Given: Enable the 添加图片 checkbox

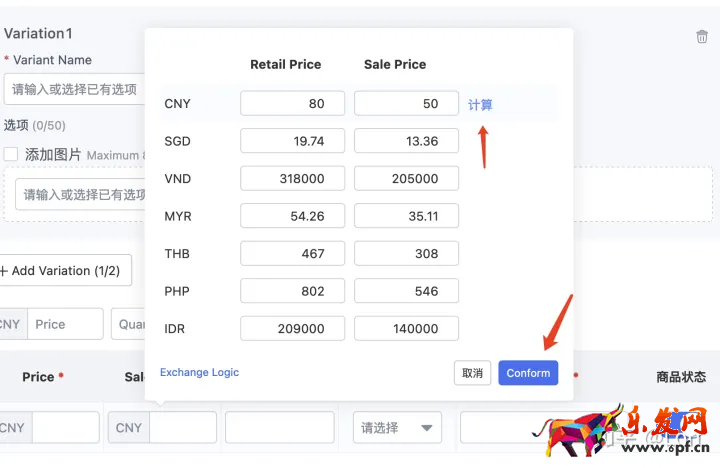Looking at the screenshot, I should [11, 155].
